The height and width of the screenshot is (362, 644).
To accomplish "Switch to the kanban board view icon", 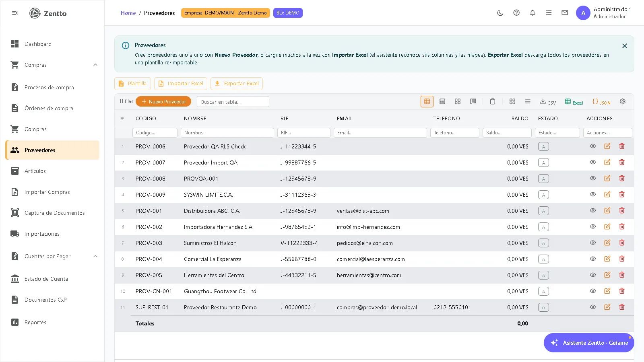I will click(473, 102).
